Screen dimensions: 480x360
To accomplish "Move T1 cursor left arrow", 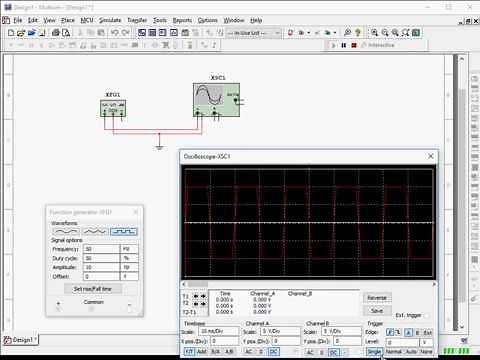I will click(196, 296).
